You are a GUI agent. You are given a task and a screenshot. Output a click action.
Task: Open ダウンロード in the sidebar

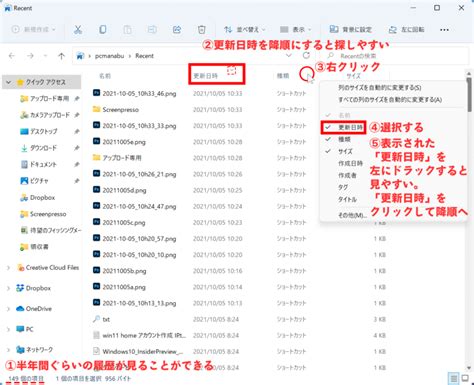coord(43,148)
